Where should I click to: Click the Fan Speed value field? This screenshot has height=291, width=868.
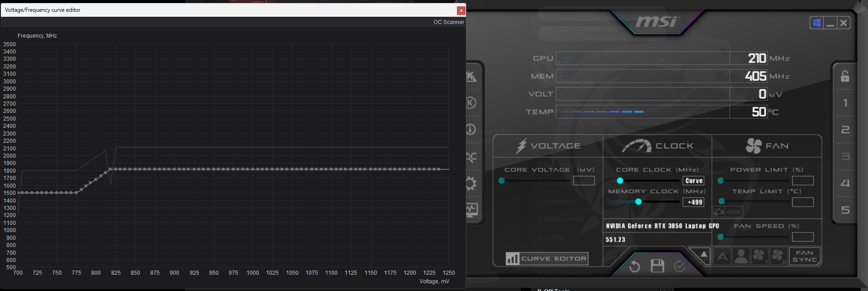tap(803, 237)
